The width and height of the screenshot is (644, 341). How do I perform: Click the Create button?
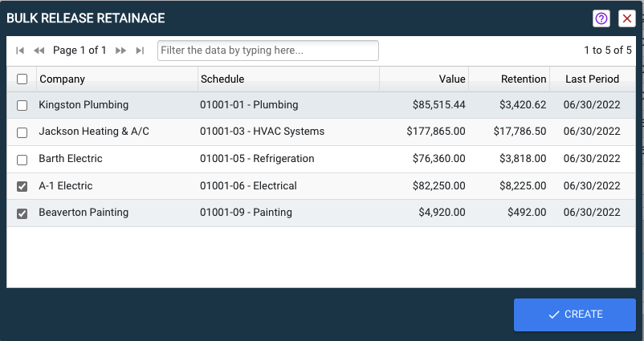pos(575,315)
